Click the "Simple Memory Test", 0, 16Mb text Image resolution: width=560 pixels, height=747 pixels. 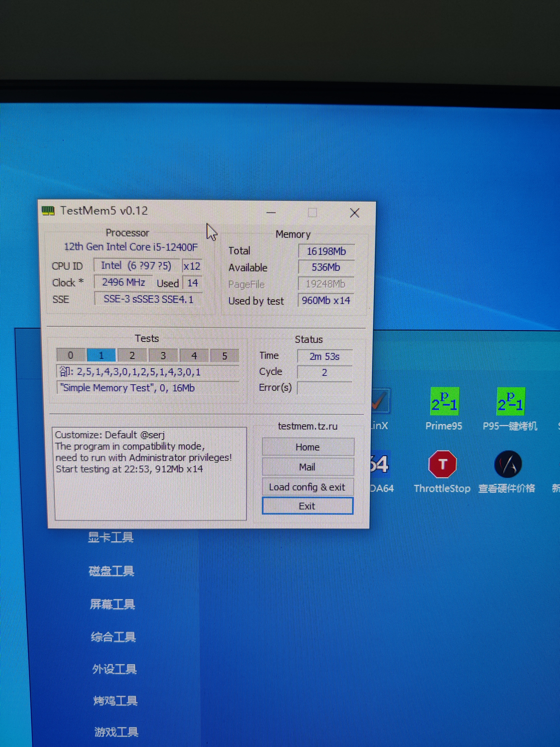point(127,388)
